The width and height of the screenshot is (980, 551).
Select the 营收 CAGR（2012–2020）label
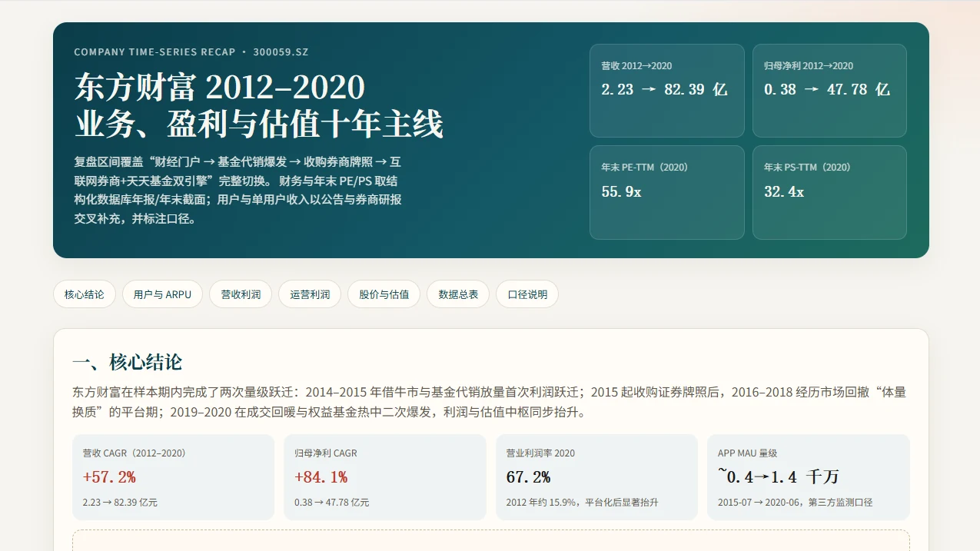pos(135,453)
